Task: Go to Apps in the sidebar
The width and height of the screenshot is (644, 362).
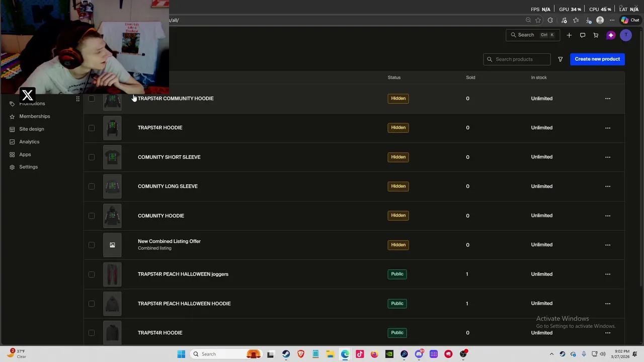Action: 25,154
